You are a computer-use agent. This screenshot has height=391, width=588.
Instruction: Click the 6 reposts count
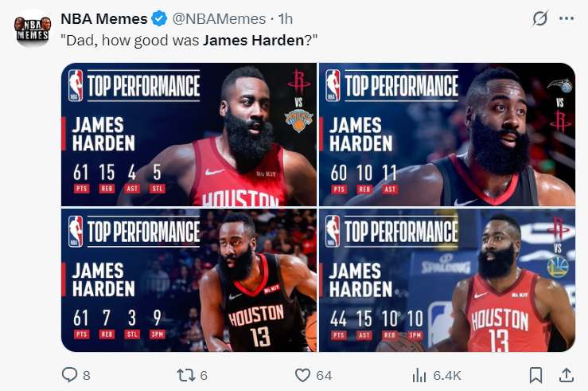(x=203, y=375)
